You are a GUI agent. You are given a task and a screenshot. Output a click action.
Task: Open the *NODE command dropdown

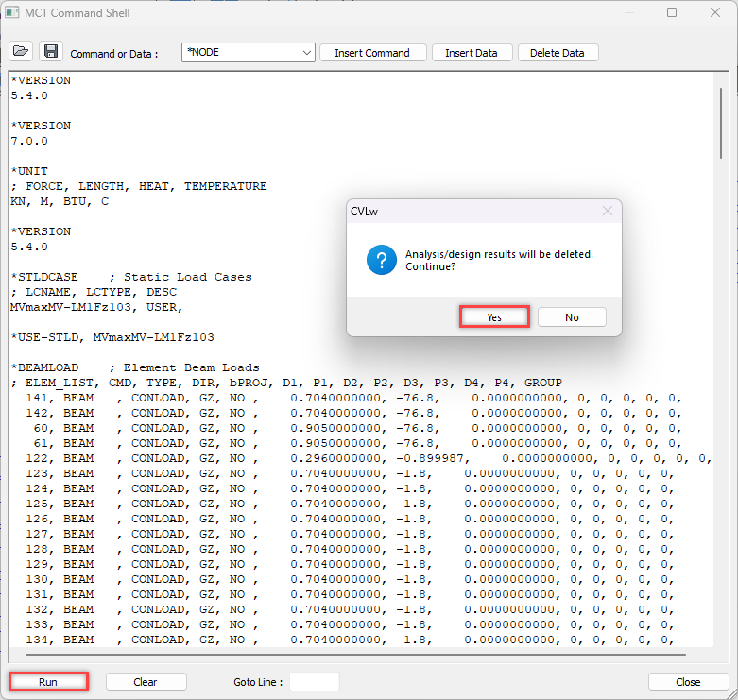pos(248,52)
